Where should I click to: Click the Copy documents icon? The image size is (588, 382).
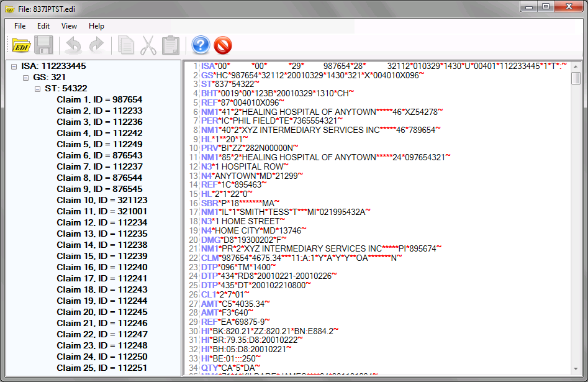pyautogui.click(x=126, y=45)
